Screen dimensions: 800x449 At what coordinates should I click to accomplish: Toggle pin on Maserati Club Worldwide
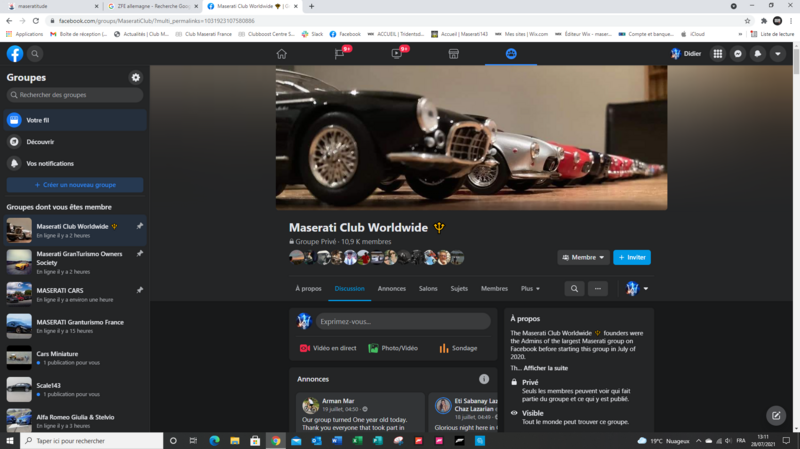click(x=139, y=226)
